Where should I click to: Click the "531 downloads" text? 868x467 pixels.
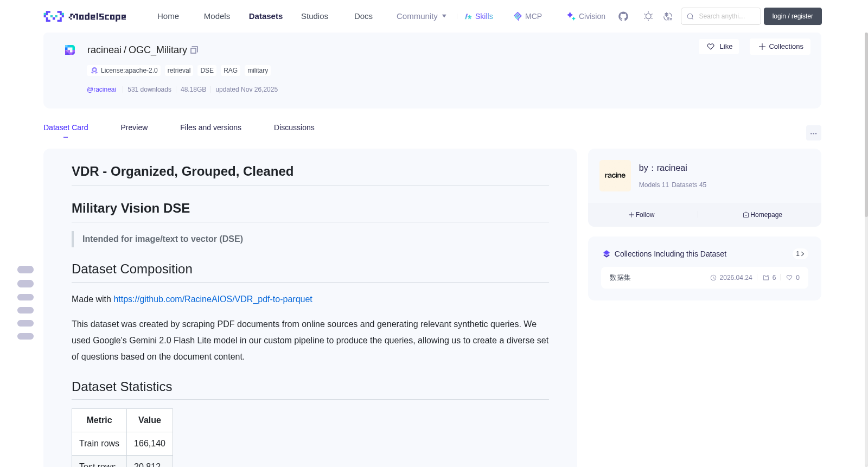pos(149,89)
